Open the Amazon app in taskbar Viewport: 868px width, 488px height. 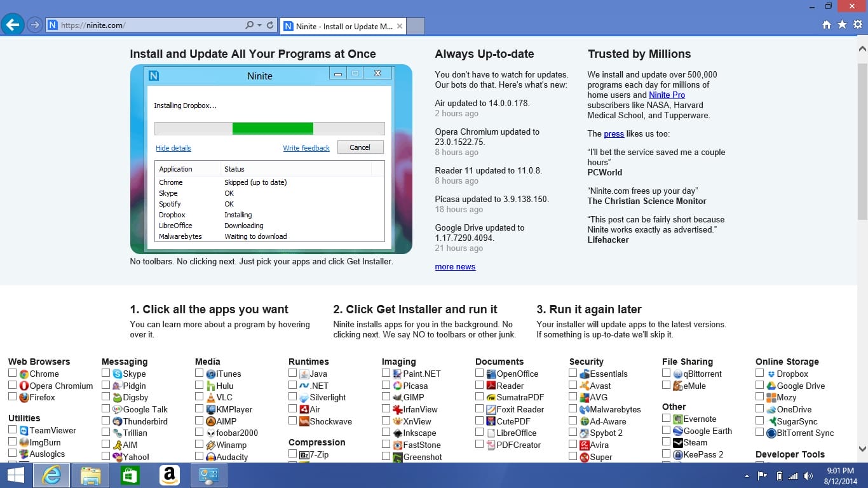point(168,475)
